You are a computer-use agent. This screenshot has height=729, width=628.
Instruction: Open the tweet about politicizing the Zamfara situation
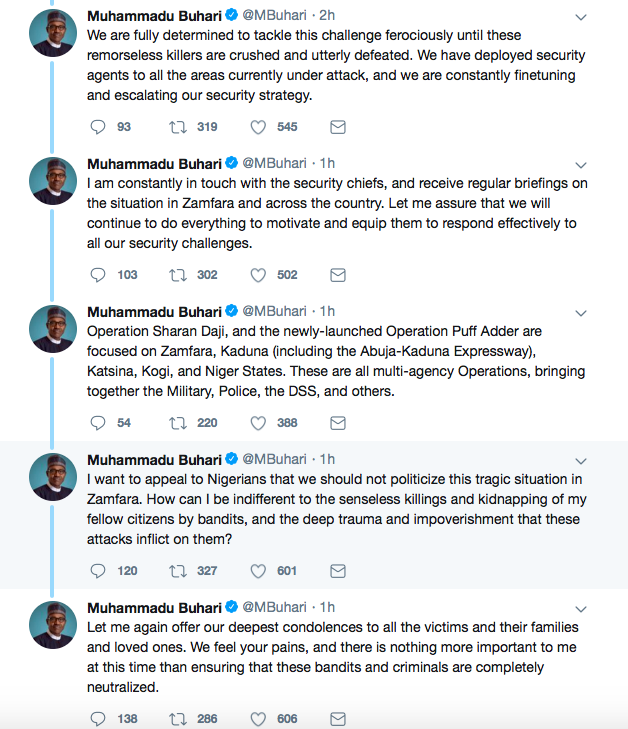pos(337,509)
